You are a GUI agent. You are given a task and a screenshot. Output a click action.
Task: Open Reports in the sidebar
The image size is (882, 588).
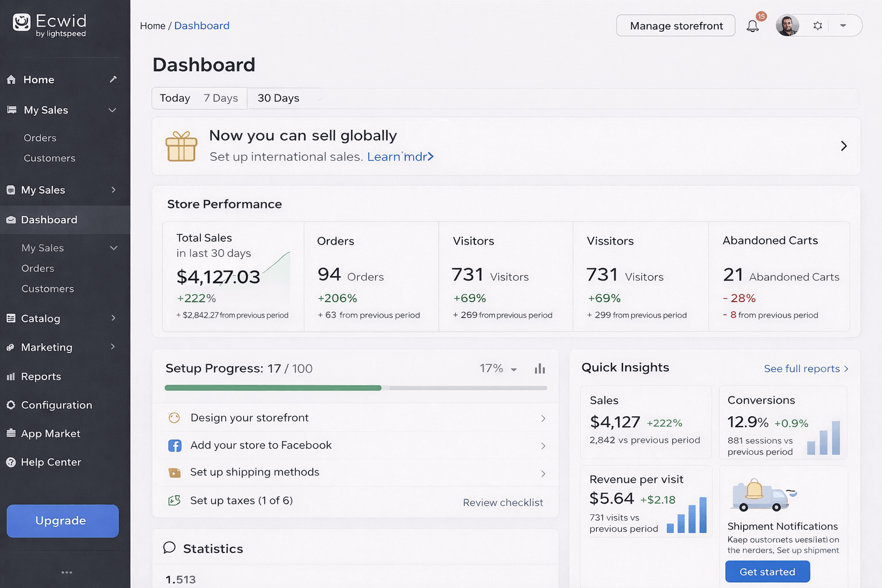(x=41, y=377)
